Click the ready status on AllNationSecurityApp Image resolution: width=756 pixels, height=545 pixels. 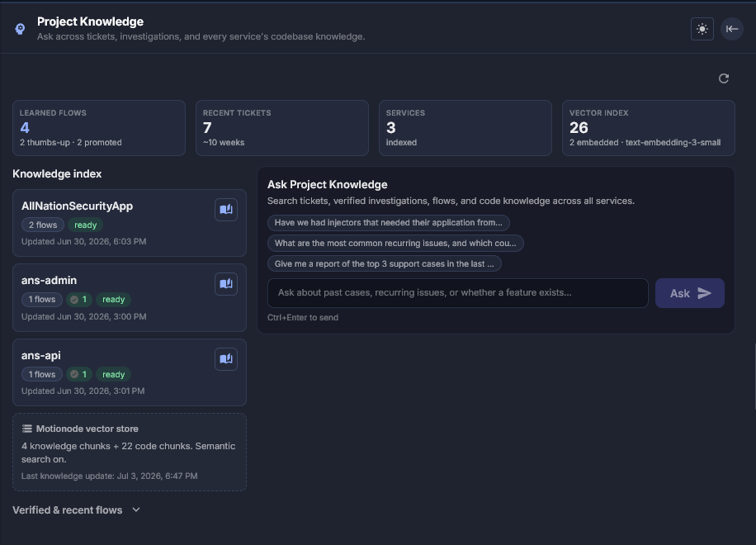point(85,225)
